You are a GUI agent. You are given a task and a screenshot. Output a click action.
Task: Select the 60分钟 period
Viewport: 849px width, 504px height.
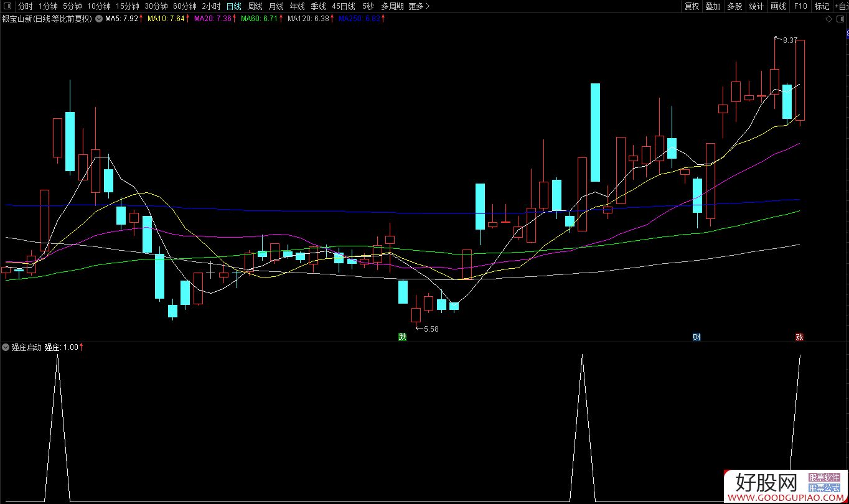click(185, 6)
